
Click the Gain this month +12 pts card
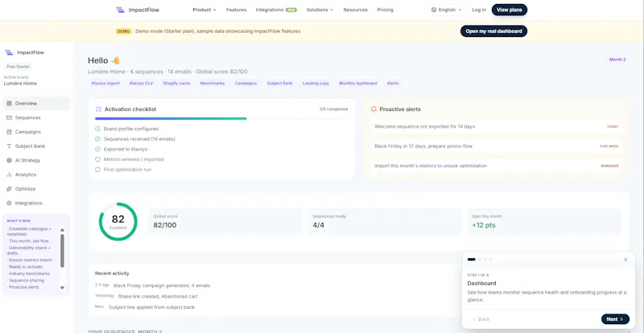pos(545,222)
